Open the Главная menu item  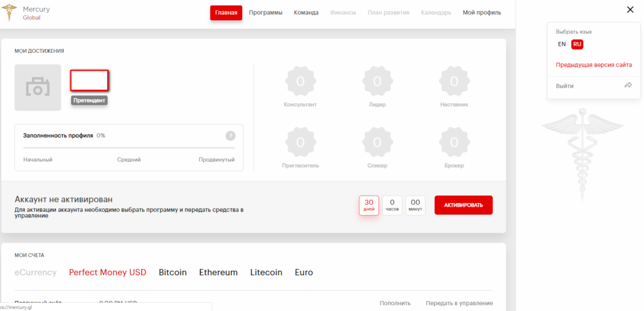click(226, 13)
